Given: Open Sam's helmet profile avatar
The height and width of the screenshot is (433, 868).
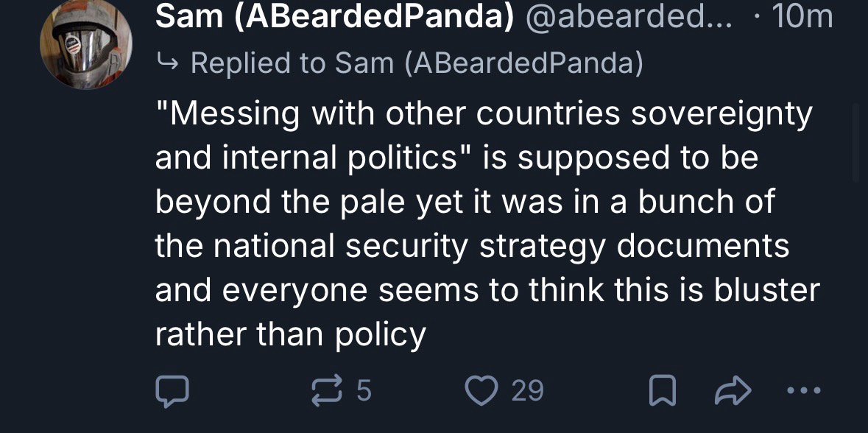Looking at the screenshot, I should pos(86,45).
